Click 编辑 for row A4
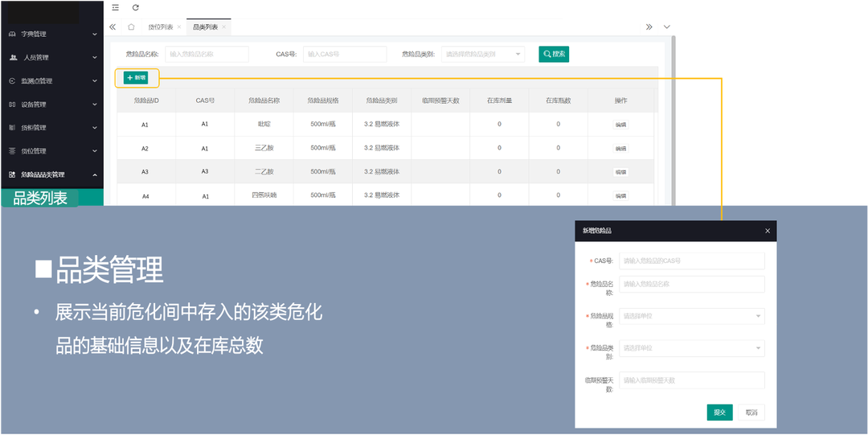868x435 pixels. 620,195
